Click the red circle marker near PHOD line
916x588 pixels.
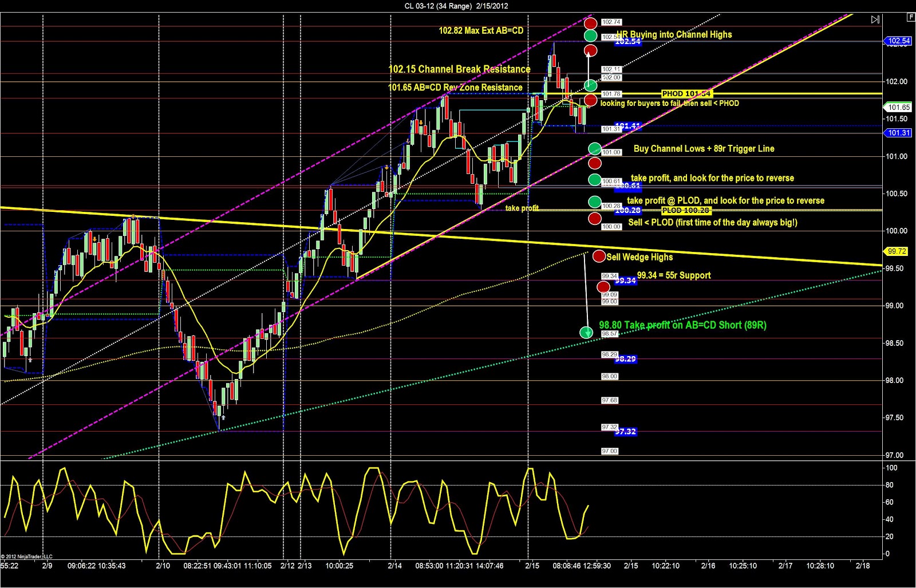(591, 101)
